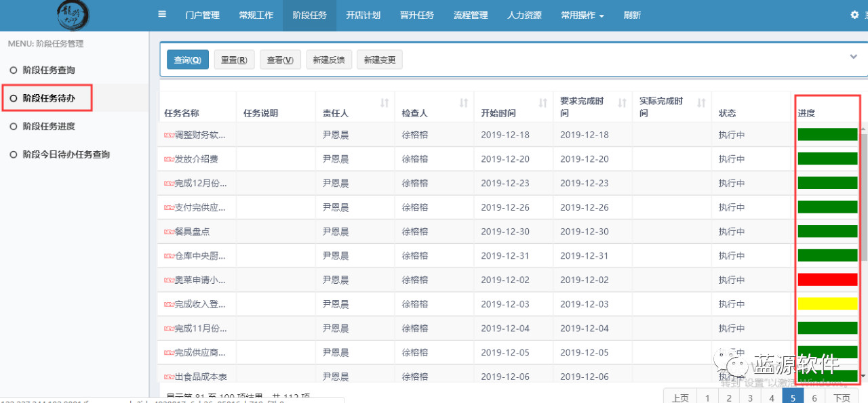The image size is (868, 403).
Task: Select 阶段今日待办任务查询 in the sidebar
Action: [x=66, y=154]
